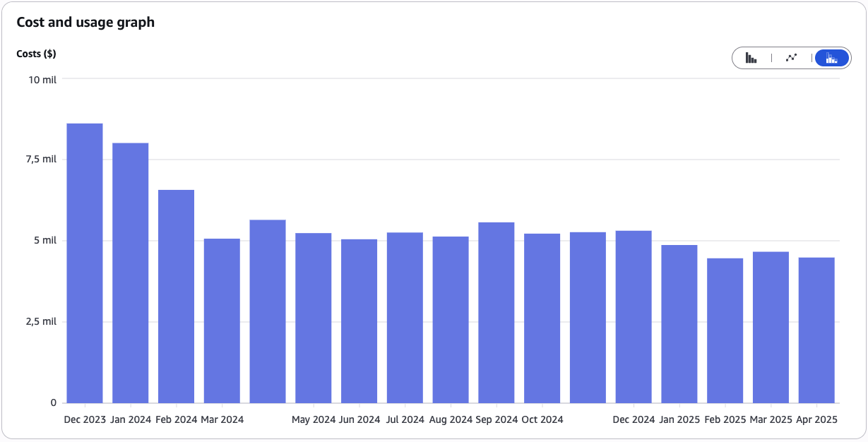This screenshot has height=442, width=868.
Task: Select the Apr 2025 bar
Action: point(816,330)
